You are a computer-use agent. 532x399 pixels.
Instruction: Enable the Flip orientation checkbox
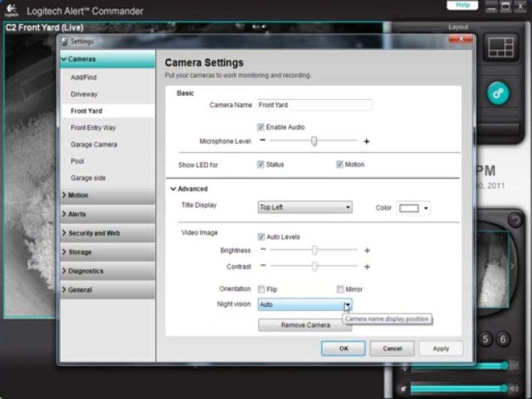(261, 289)
